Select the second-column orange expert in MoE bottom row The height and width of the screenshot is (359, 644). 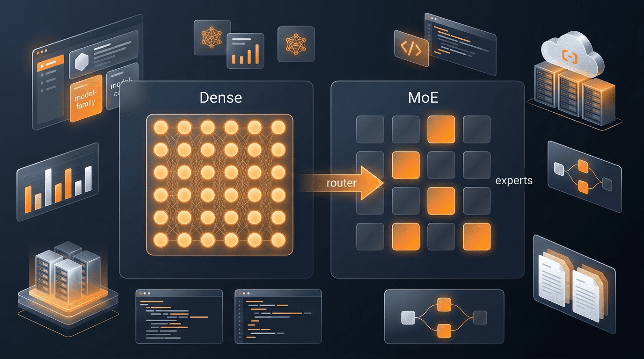click(406, 236)
